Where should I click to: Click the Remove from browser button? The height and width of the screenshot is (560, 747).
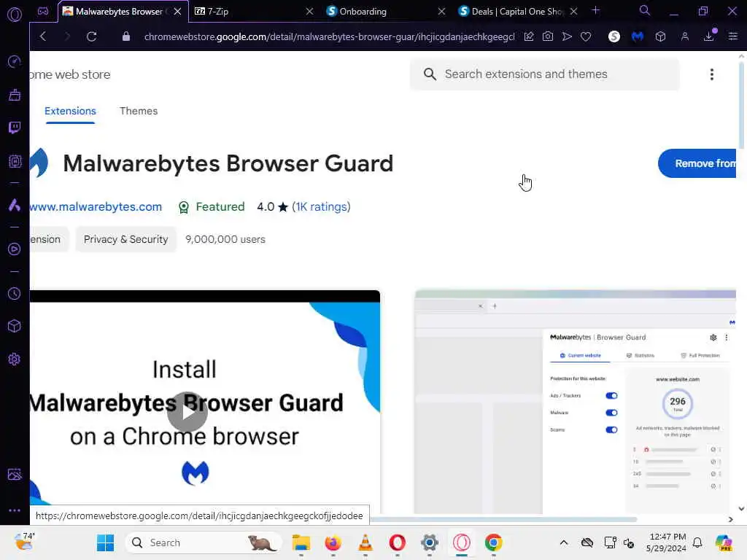697,163
